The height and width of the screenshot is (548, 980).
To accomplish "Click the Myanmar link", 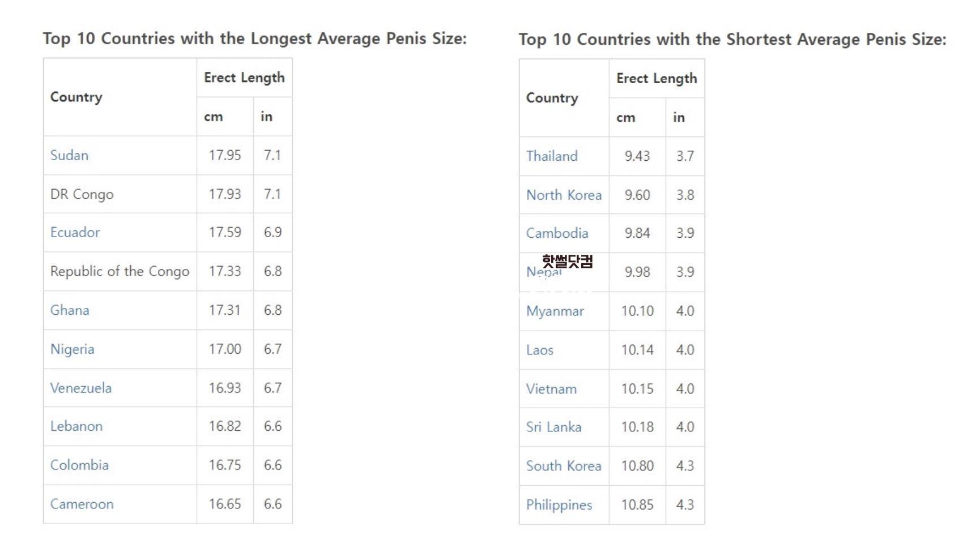I will click(x=555, y=311).
